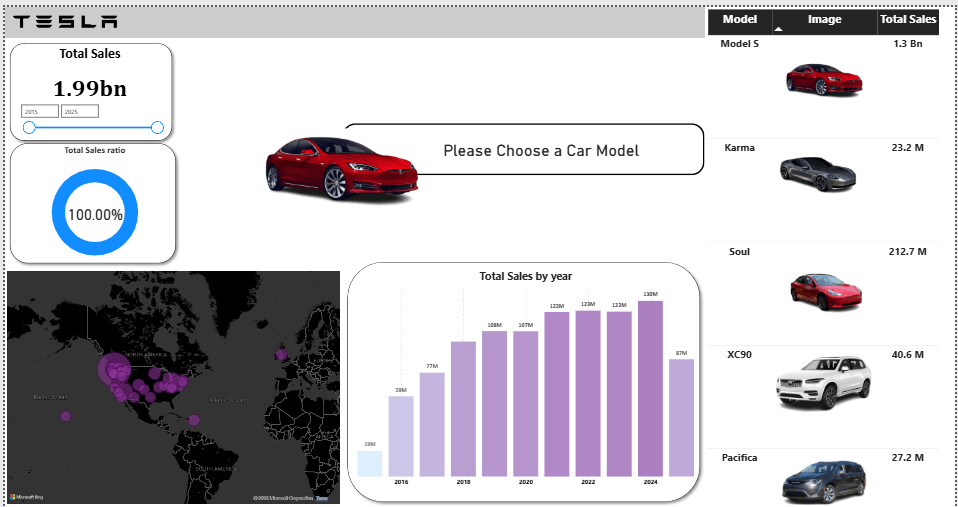Click the largest purple bubble on the map
Viewport: 958px width, 507px height.
(114, 369)
